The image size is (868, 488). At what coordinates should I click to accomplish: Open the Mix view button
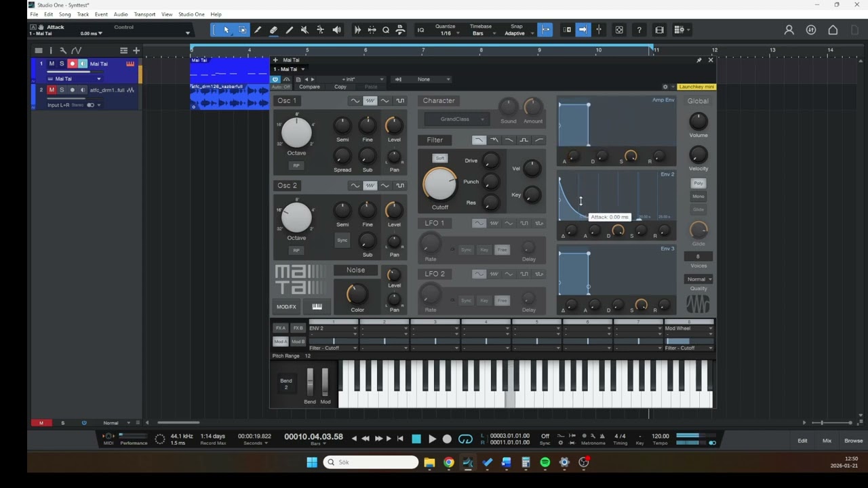827,441
